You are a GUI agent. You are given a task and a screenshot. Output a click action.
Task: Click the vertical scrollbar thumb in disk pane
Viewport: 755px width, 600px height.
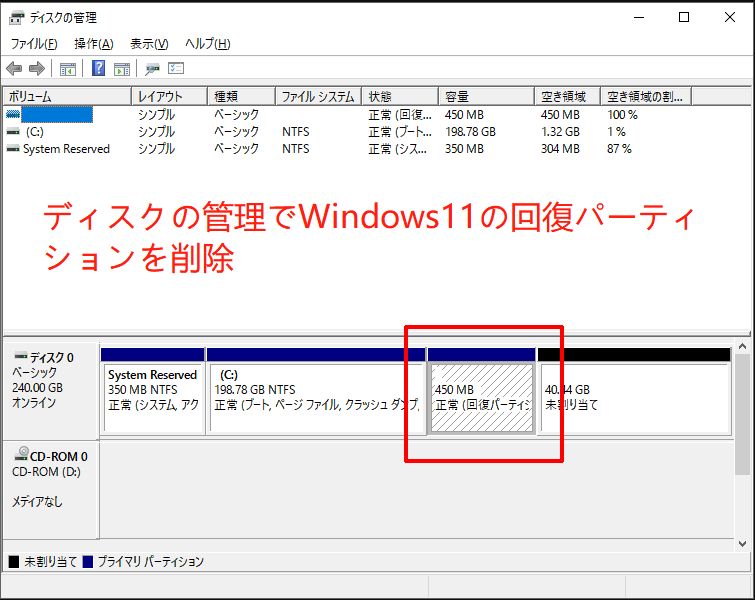(742, 414)
